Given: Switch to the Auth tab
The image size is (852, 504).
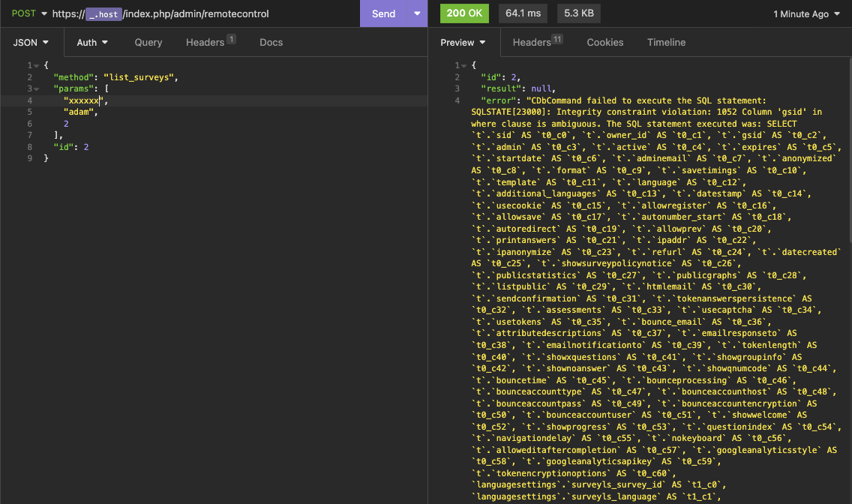Looking at the screenshot, I should (92, 43).
